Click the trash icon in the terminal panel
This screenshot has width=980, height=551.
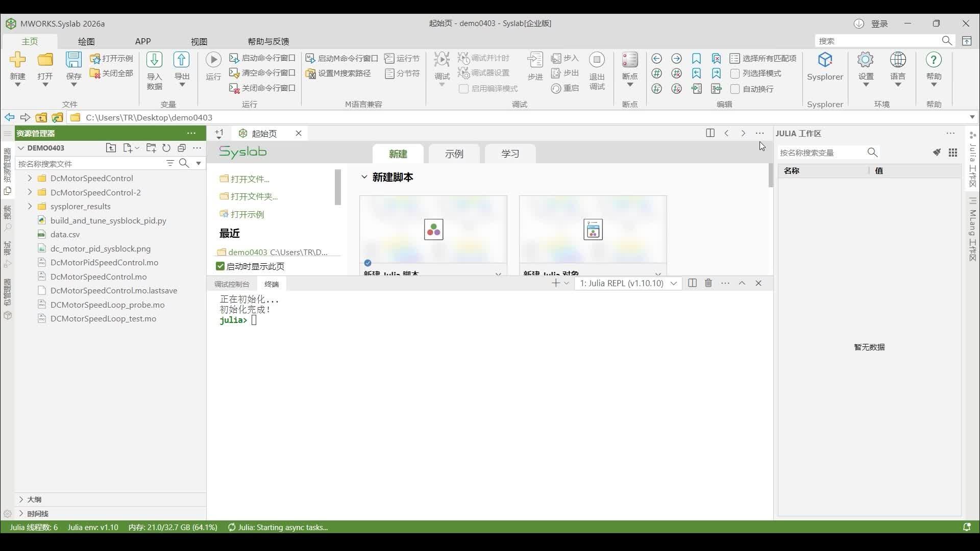[x=708, y=283]
